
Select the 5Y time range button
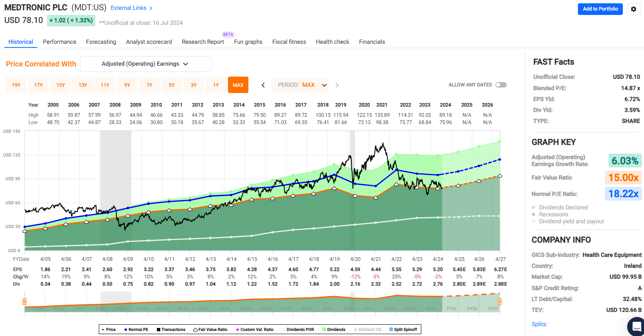coord(172,85)
